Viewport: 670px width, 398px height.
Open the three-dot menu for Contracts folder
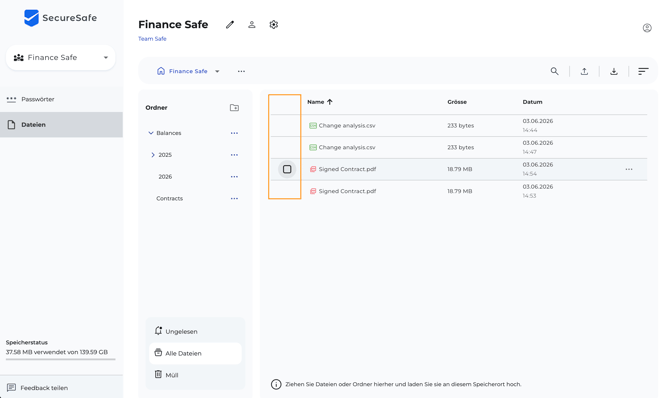tap(234, 198)
